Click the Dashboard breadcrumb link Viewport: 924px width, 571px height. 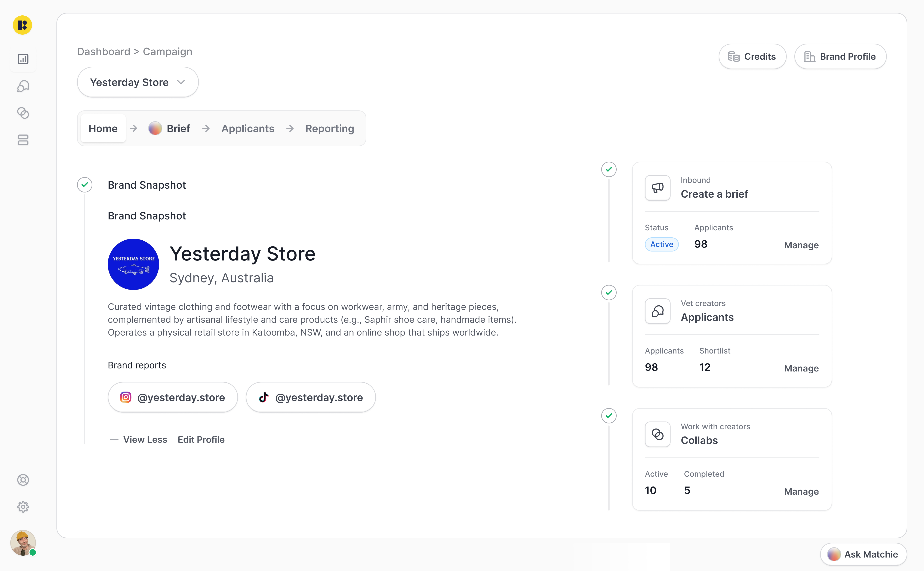pyautogui.click(x=104, y=51)
